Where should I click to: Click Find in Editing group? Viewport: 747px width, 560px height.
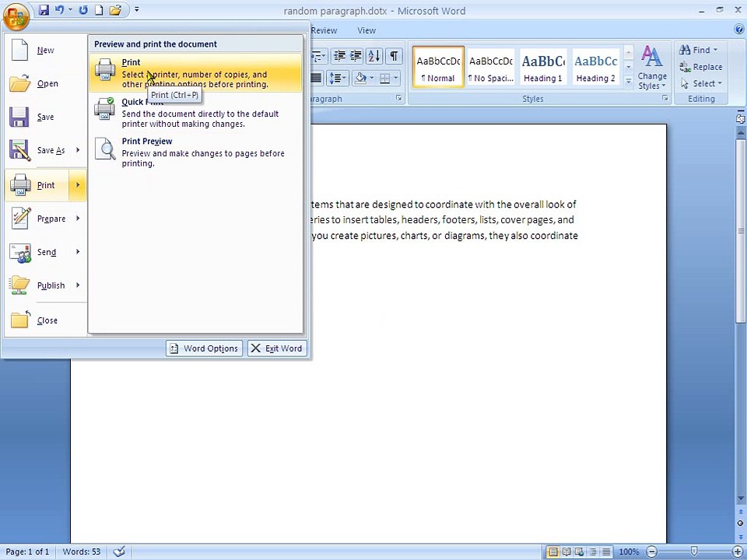click(699, 50)
